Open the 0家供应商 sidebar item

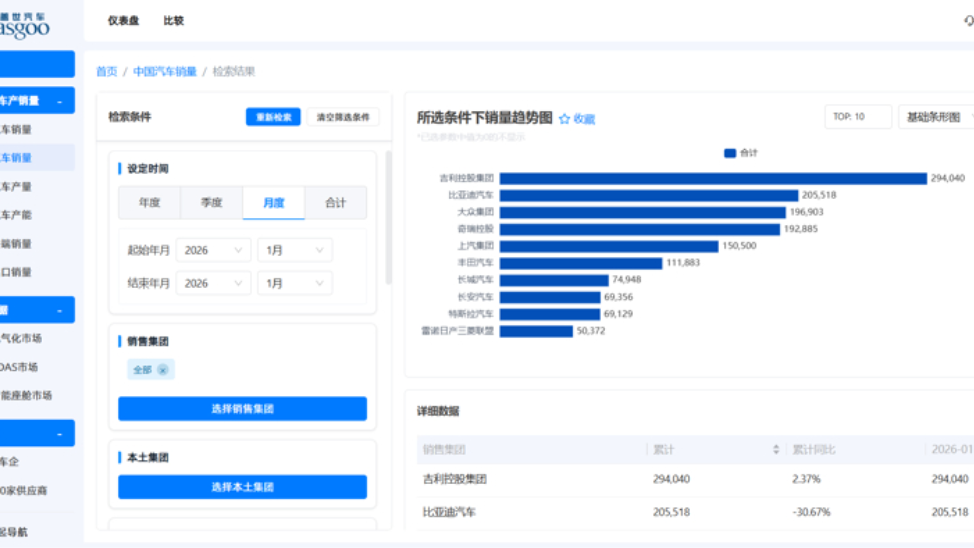(24, 490)
